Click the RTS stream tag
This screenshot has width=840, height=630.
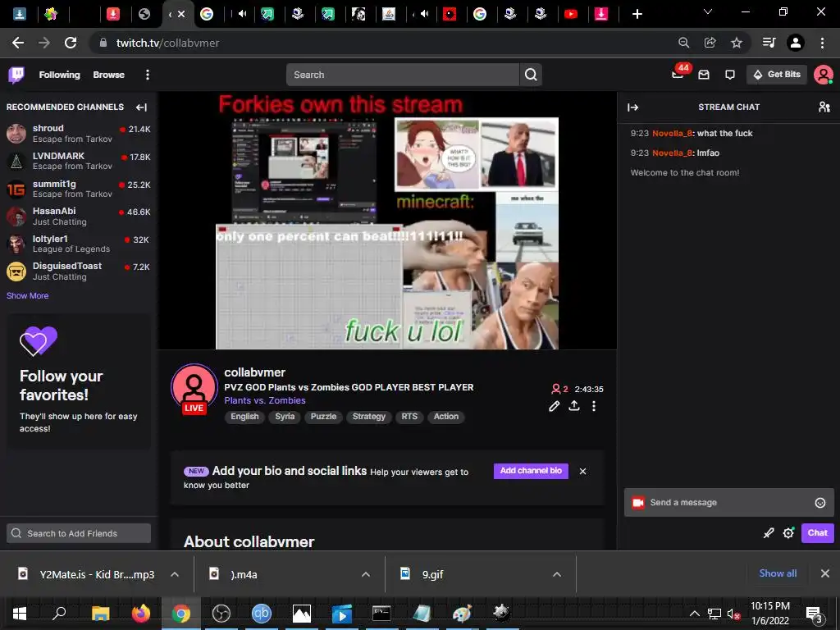(x=409, y=417)
